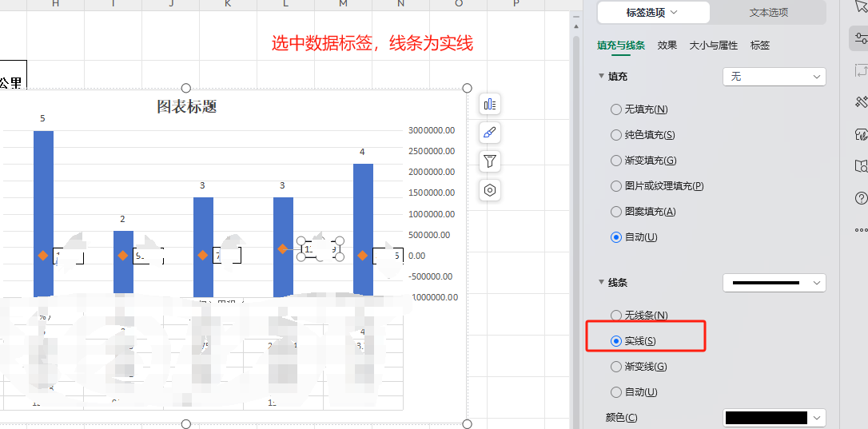
Task: Select column header K
Action: (228, 4)
